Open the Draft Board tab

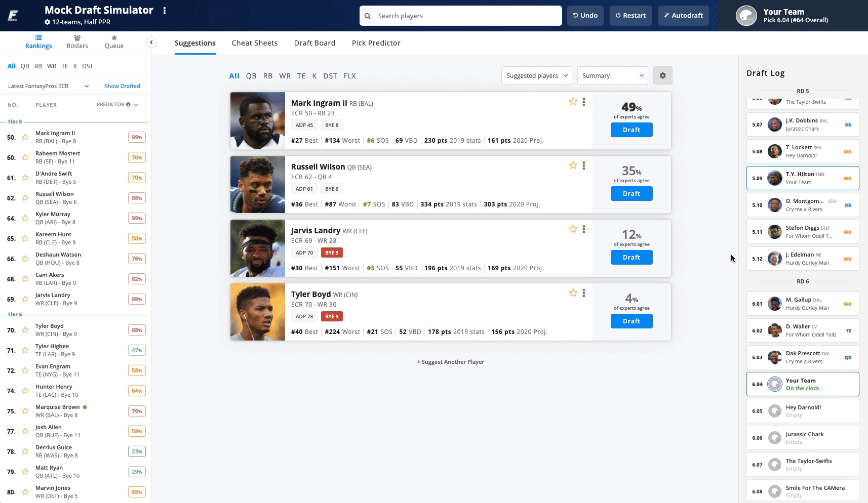314,43
